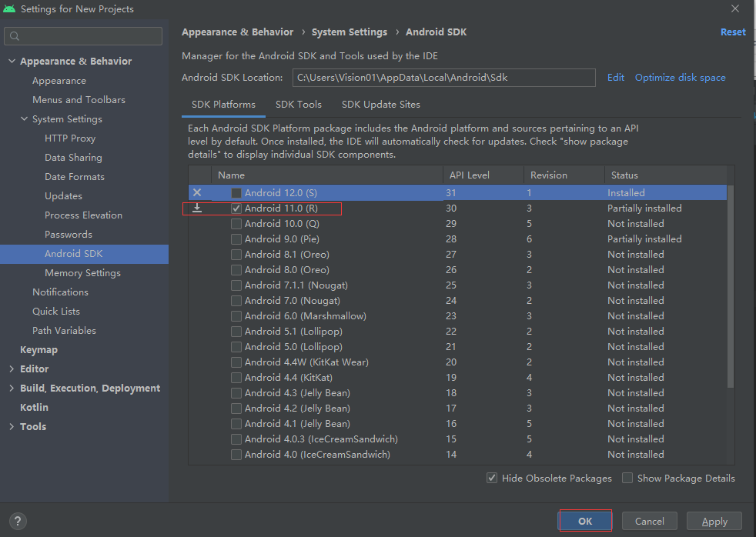Click Edit link for SDK location
Image resolution: width=756 pixels, height=537 pixels.
615,78
